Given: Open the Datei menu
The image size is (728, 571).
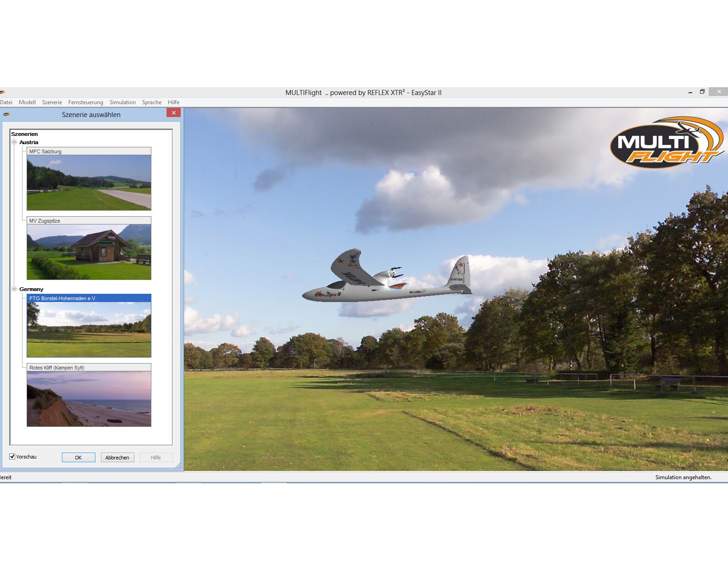Looking at the screenshot, I should [6, 102].
